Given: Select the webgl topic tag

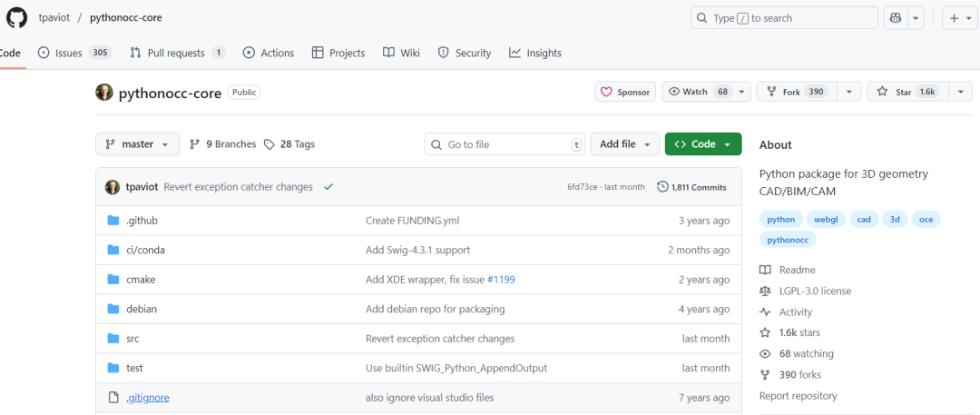Looking at the screenshot, I should [x=826, y=220].
